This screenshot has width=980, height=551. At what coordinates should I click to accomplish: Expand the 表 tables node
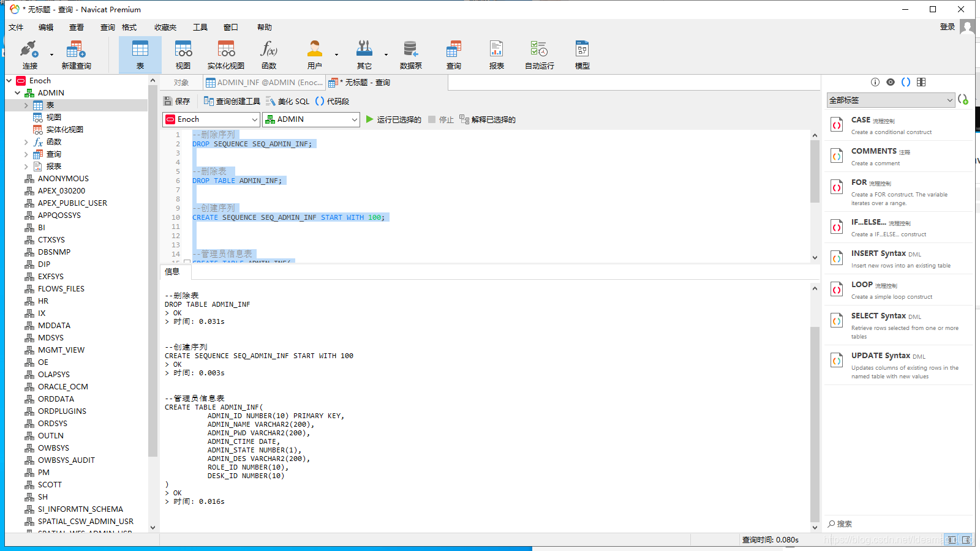(x=26, y=105)
